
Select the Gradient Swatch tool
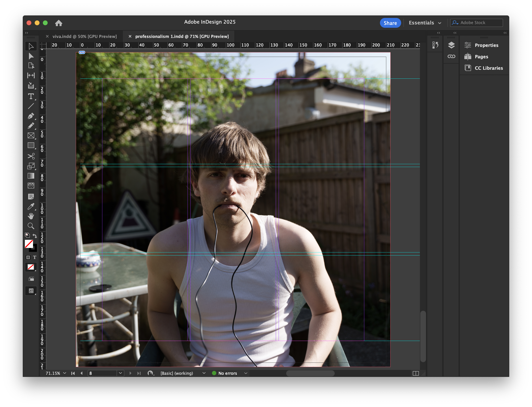[31, 176]
